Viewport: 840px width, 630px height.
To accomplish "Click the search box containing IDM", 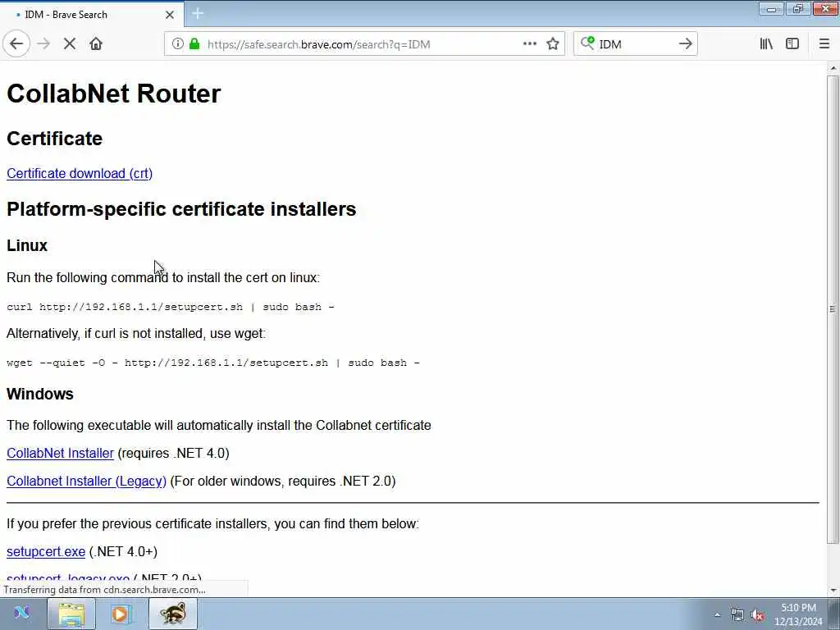I will point(635,44).
